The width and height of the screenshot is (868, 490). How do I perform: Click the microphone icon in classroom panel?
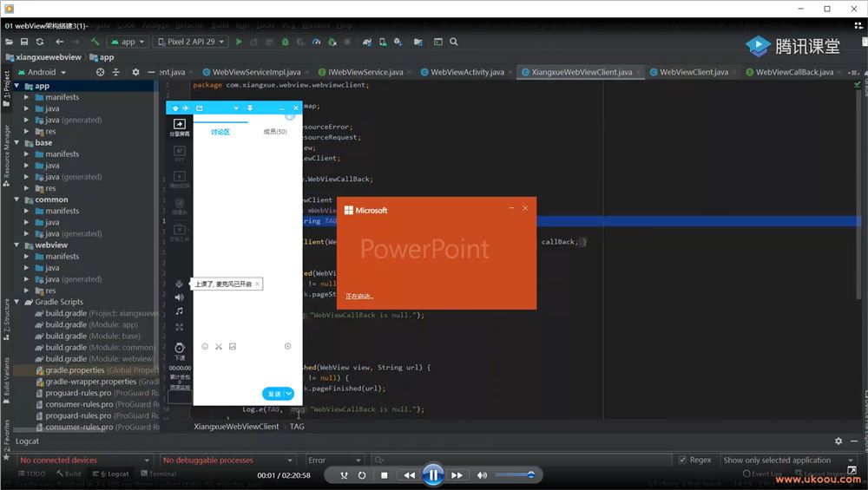coord(180,284)
